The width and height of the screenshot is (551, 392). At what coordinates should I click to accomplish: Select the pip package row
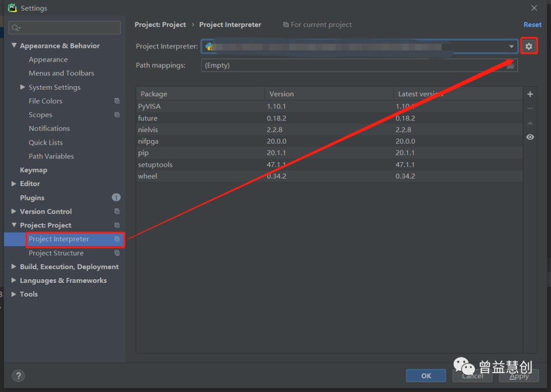329,153
